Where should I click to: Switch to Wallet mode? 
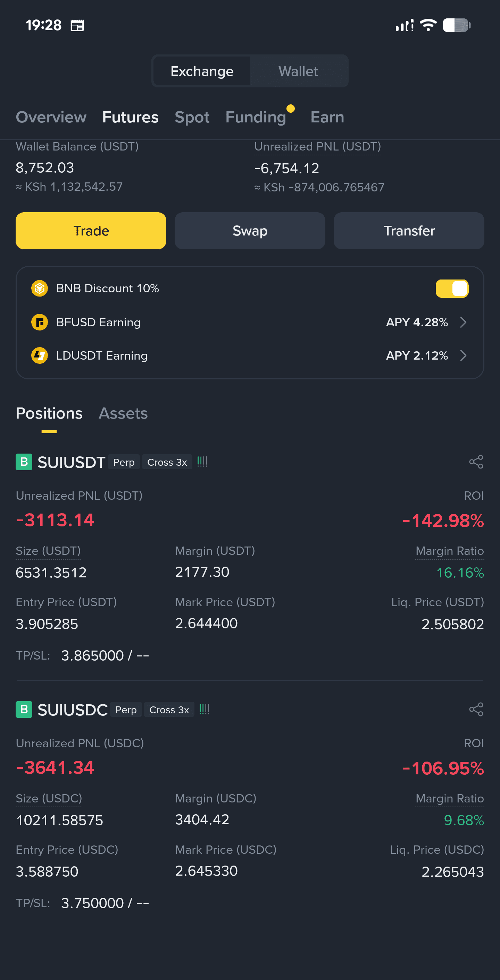tap(298, 71)
